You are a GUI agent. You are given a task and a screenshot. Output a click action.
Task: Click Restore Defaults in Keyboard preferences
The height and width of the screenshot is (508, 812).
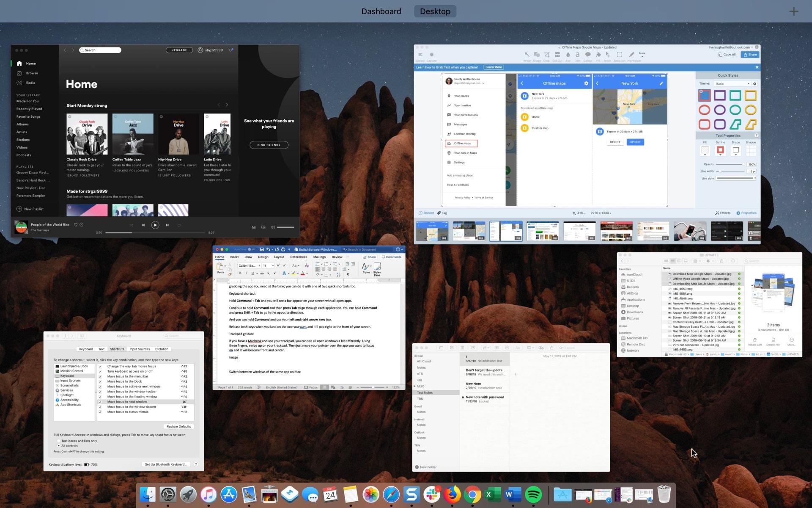click(x=178, y=426)
